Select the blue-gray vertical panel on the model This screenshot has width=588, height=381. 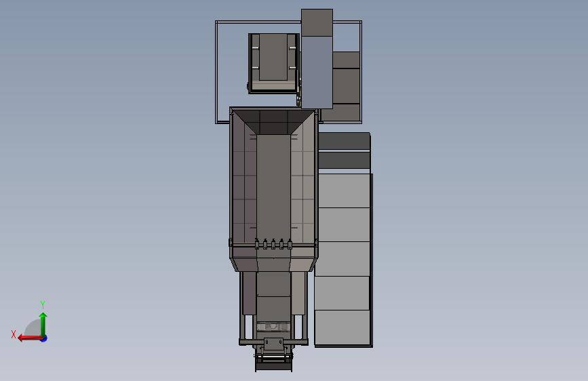point(317,73)
